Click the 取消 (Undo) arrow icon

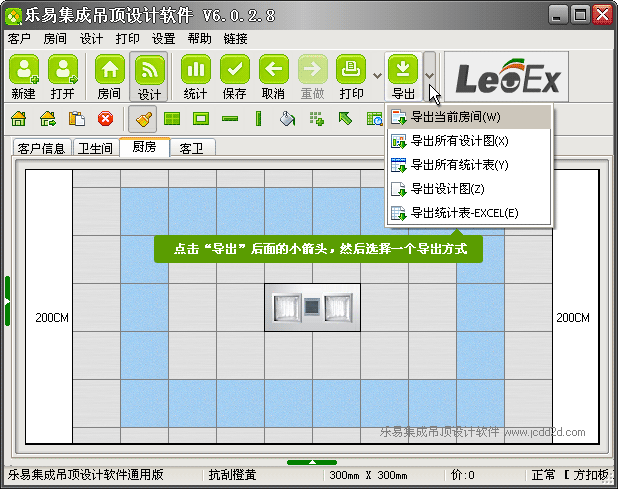pyautogui.click(x=273, y=69)
